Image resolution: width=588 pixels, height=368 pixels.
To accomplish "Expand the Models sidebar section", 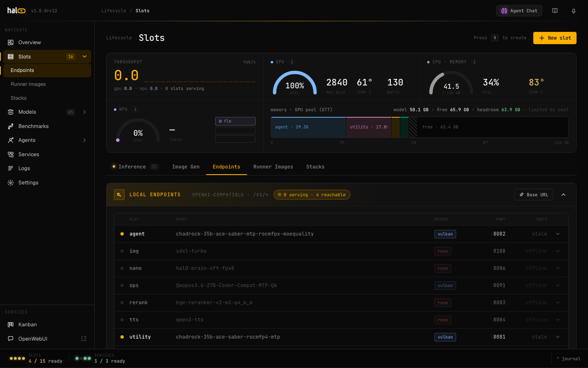I will [x=85, y=112].
